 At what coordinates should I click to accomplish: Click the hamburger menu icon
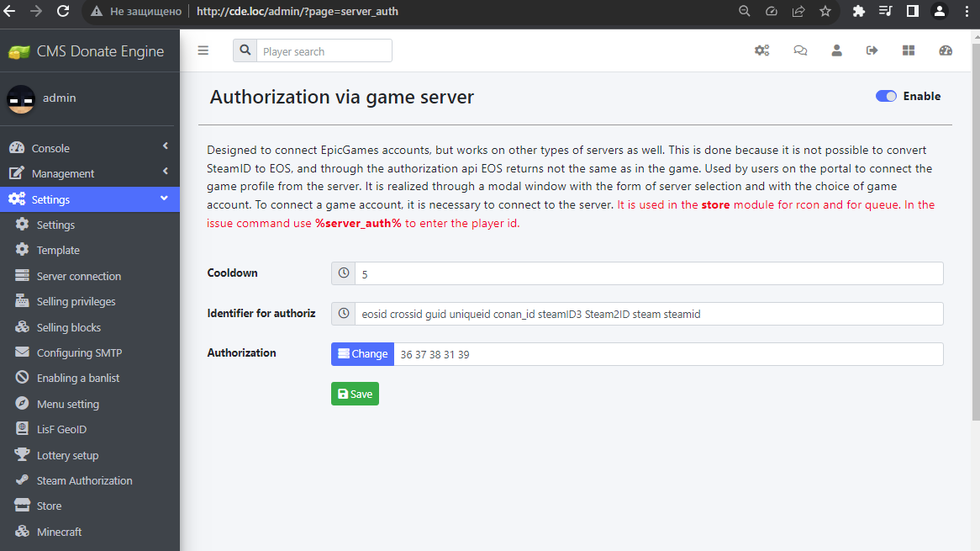pos(203,50)
